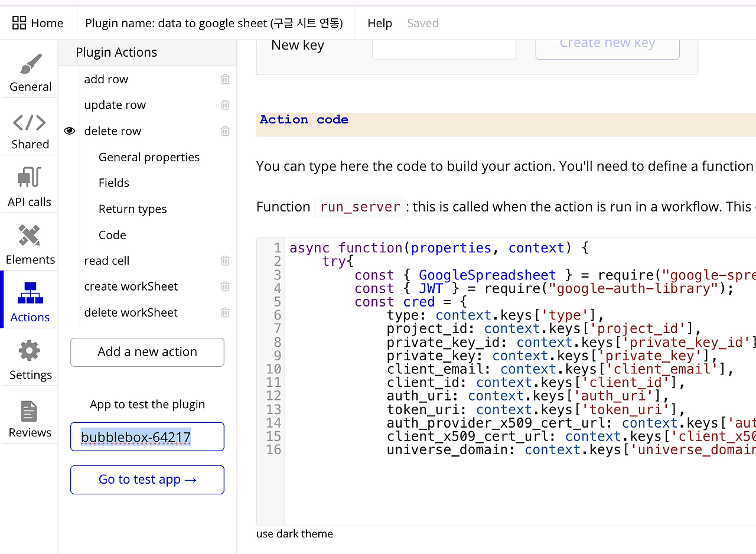
Task: Click the Plugin Actions panel heading
Action: pos(116,52)
